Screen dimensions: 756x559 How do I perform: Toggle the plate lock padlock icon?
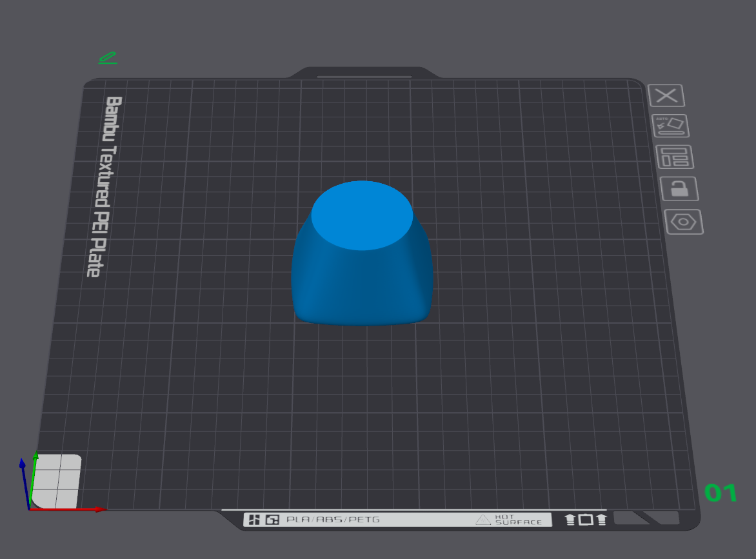(x=679, y=188)
